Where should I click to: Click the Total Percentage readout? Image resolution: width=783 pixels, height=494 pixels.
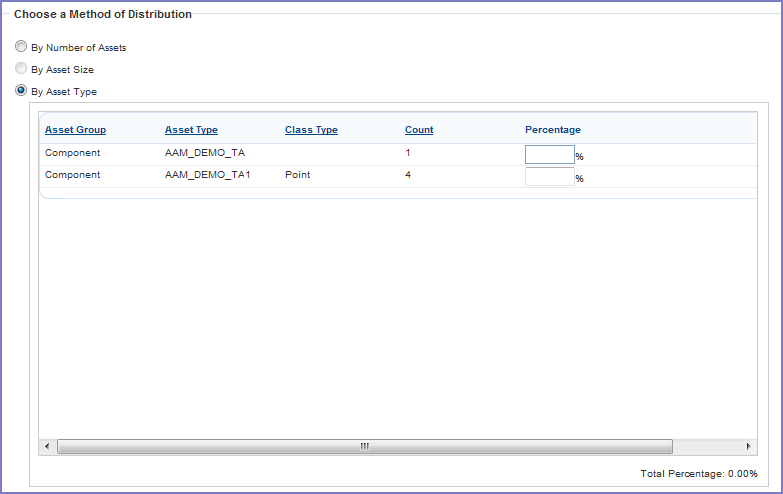coord(698,474)
